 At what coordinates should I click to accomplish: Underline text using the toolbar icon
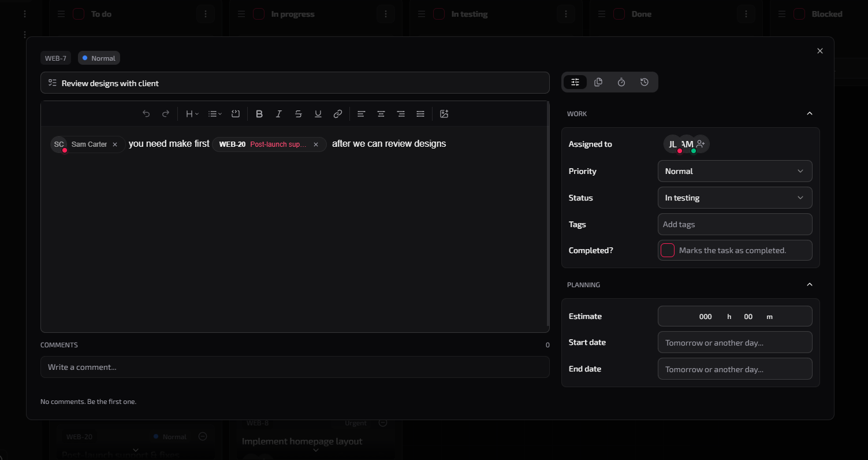click(x=318, y=113)
